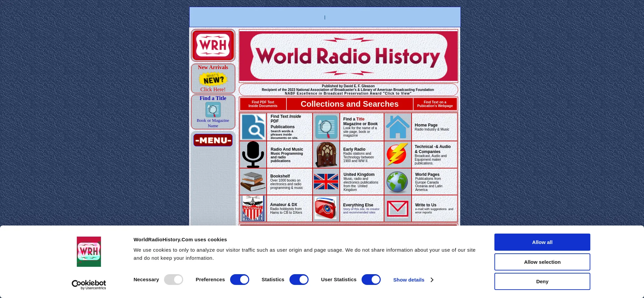The height and width of the screenshot is (298, 644).
Task: Click the blue house Home Page icon
Action: coord(398,127)
